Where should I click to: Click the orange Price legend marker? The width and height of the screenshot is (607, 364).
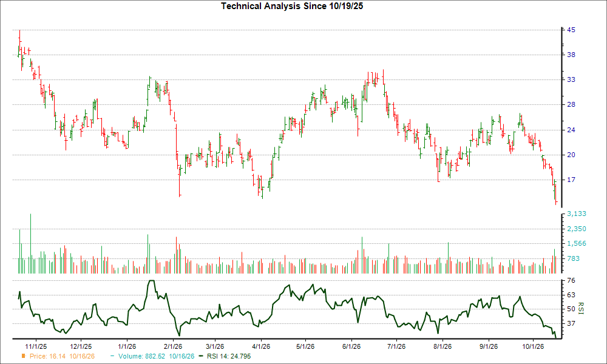point(24,356)
